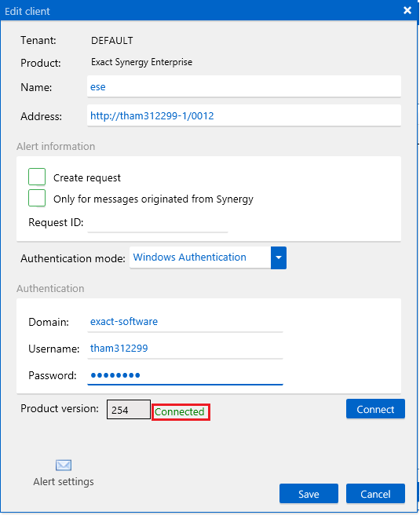The height and width of the screenshot is (515, 420).
Task: Close the Edit client dialog
Action: point(407,10)
